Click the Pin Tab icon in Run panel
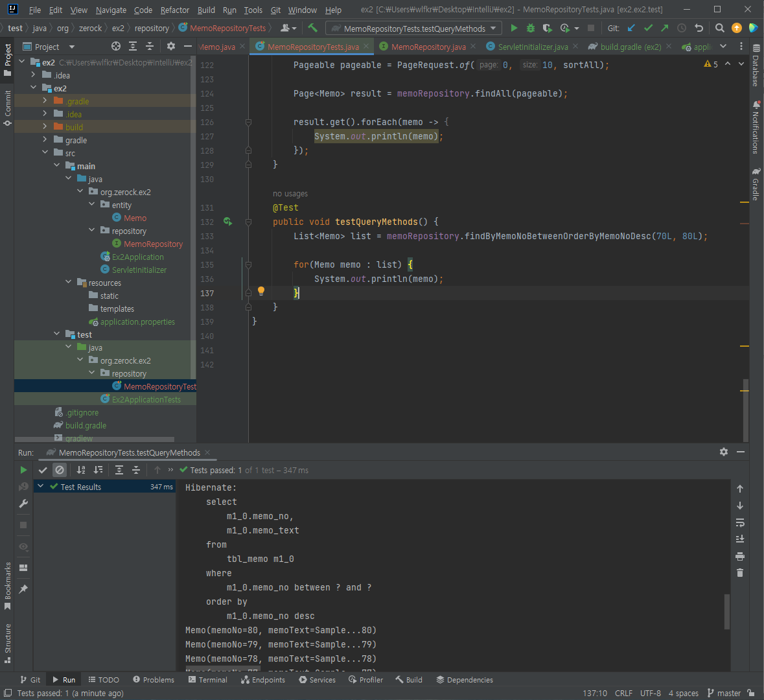Image resolution: width=764 pixels, height=700 pixels. [23, 589]
